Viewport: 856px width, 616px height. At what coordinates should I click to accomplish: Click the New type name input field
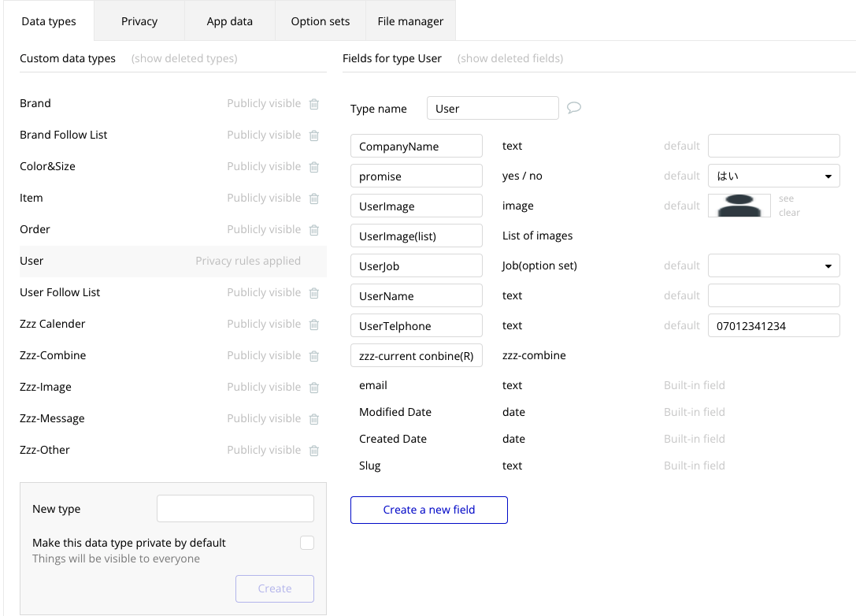pyautogui.click(x=235, y=509)
